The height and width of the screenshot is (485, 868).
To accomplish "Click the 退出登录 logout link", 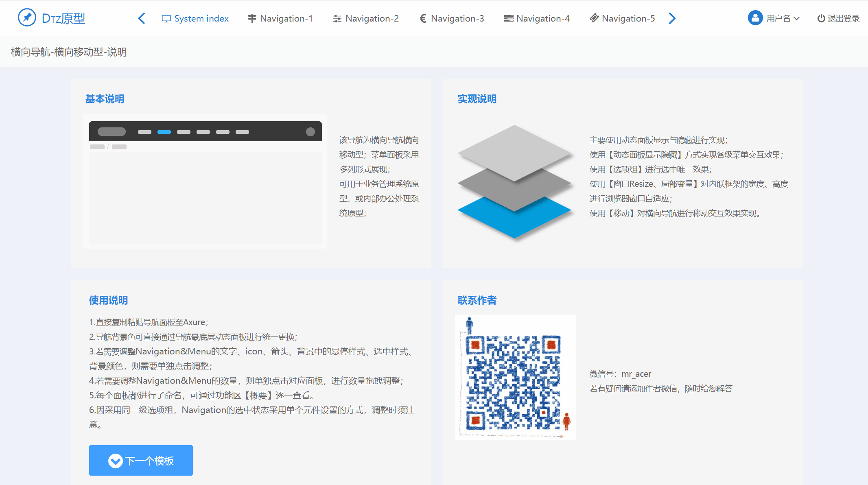I will click(838, 18).
